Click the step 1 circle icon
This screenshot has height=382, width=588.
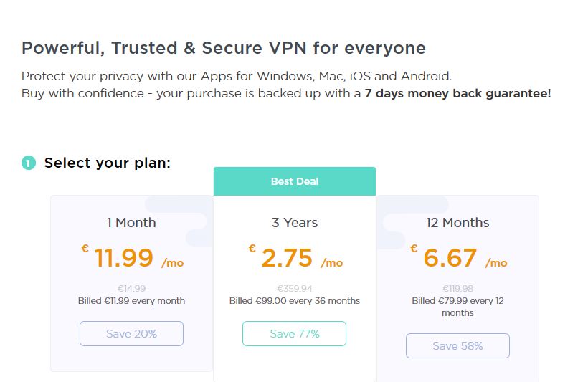point(29,163)
